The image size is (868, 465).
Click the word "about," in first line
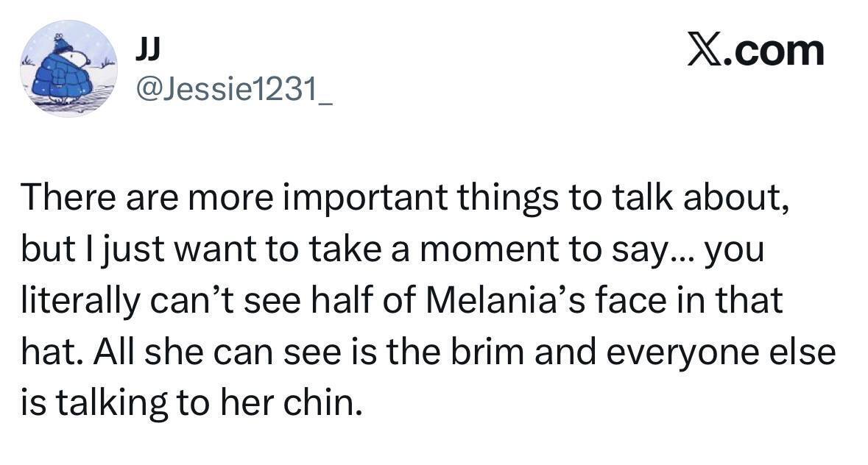coord(740,200)
